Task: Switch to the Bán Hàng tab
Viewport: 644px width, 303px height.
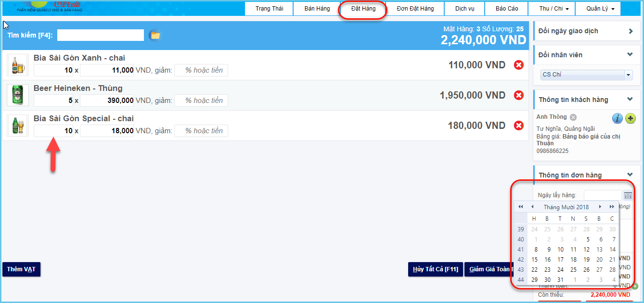Action: pos(317,9)
